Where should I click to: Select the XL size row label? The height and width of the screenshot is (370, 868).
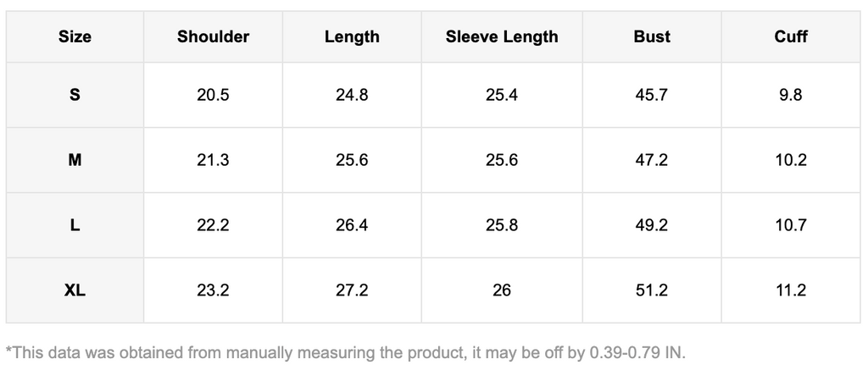pyautogui.click(x=75, y=290)
